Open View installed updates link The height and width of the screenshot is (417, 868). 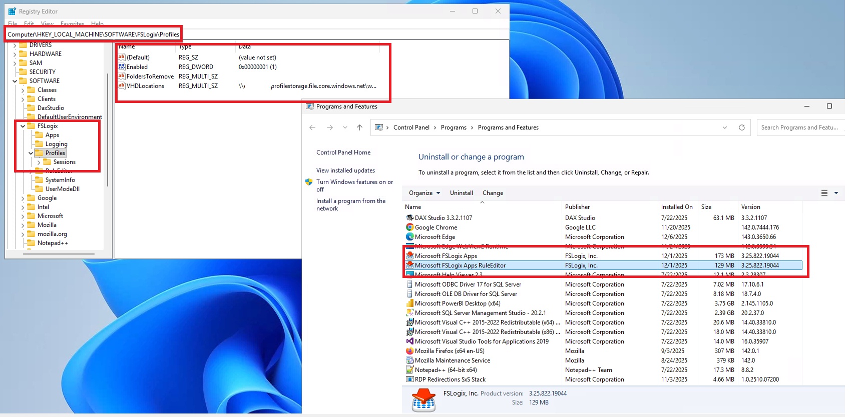345,170
